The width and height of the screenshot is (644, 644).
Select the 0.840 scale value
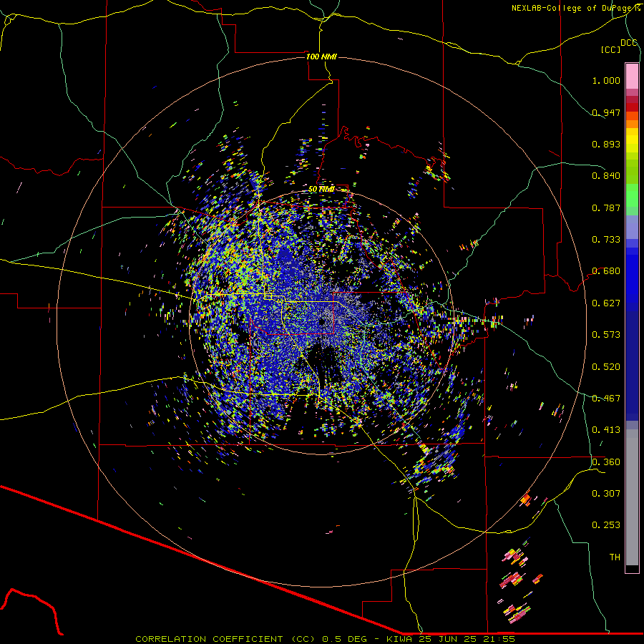click(606, 176)
